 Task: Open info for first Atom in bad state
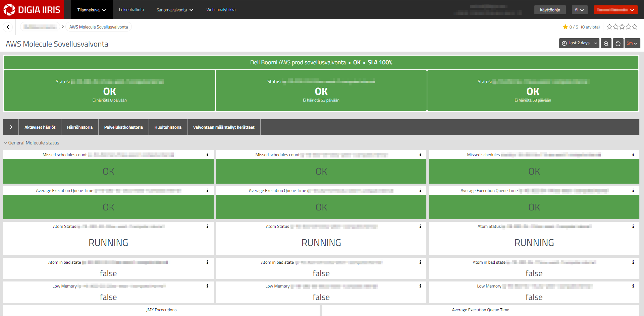pyautogui.click(x=207, y=262)
